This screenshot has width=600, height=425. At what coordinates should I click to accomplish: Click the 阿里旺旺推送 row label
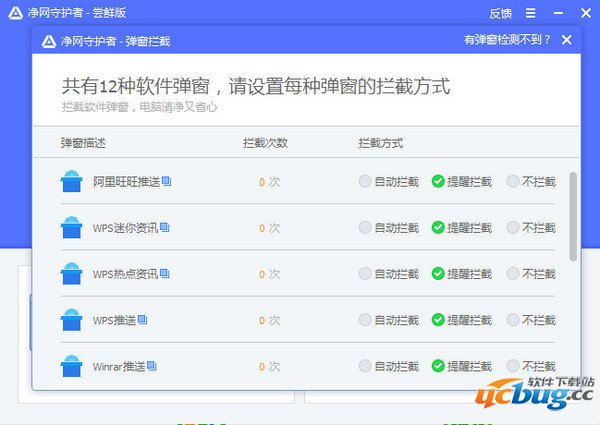(126, 181)
